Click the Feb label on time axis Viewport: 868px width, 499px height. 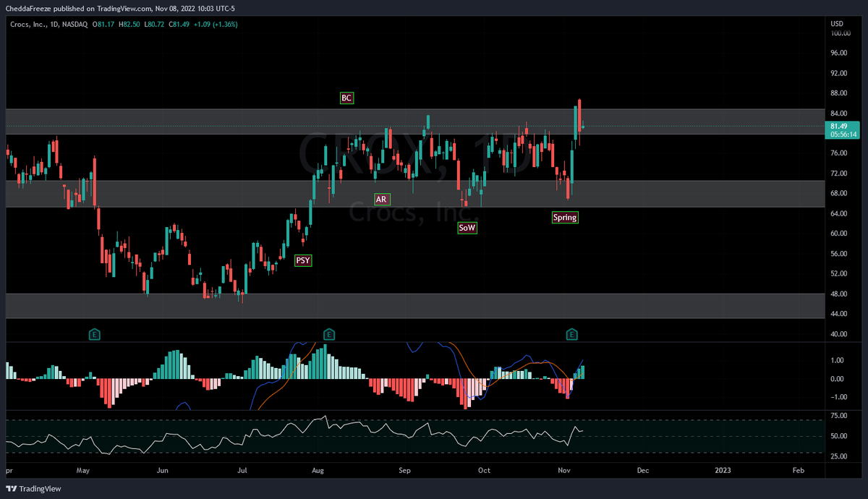798,470
